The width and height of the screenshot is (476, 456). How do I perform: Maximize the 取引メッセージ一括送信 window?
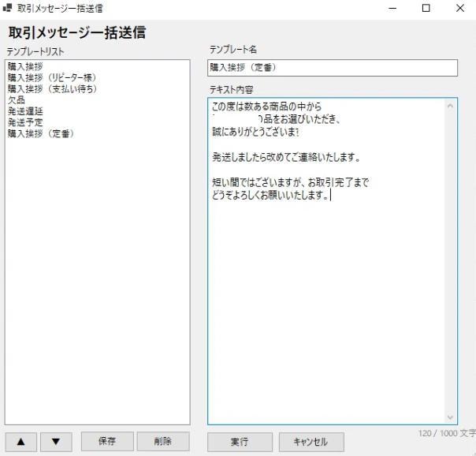pos(426,8)
